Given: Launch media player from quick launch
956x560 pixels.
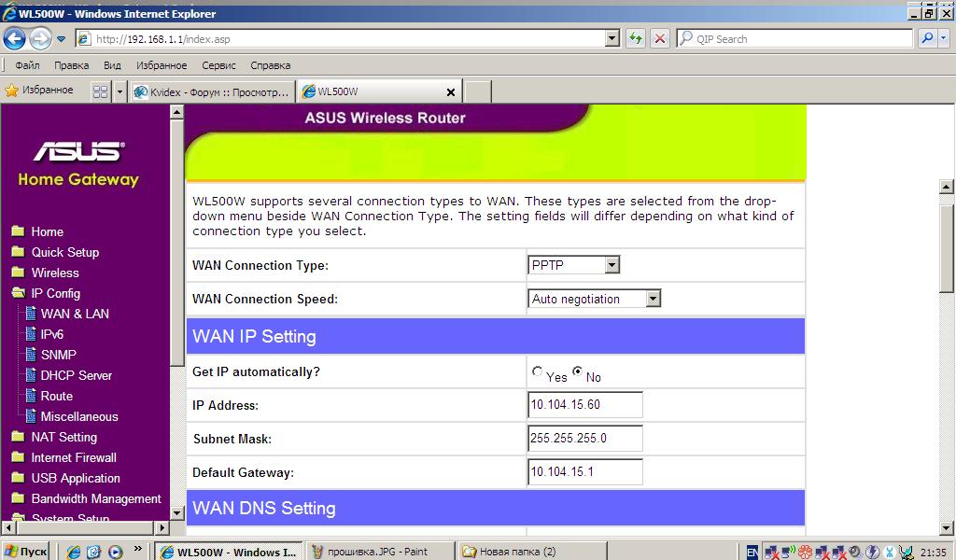Looking at the screenshot, I should coord(115,553).
